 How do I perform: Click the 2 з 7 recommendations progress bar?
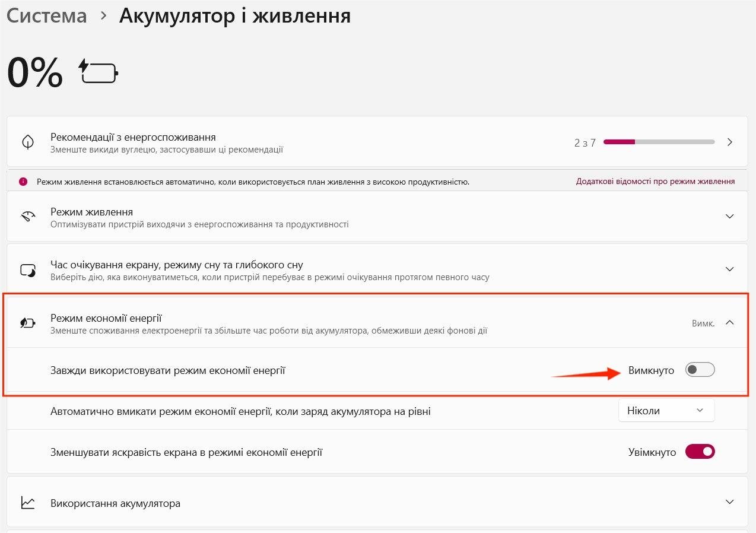coord(659,142)
